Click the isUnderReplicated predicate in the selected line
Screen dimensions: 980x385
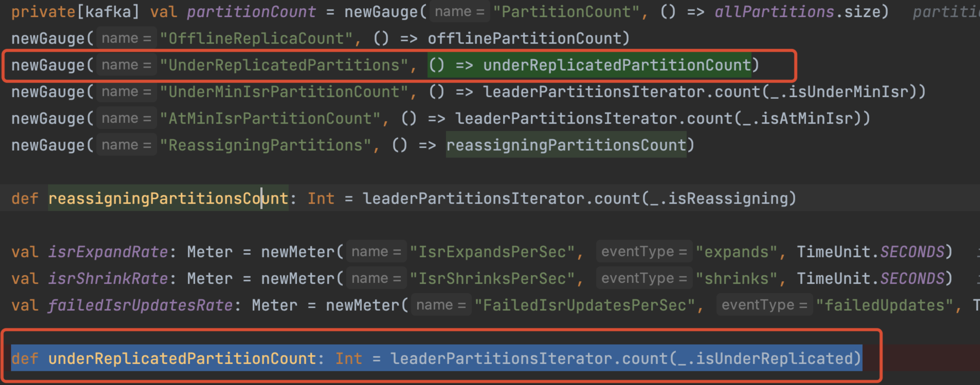(774, 358)
